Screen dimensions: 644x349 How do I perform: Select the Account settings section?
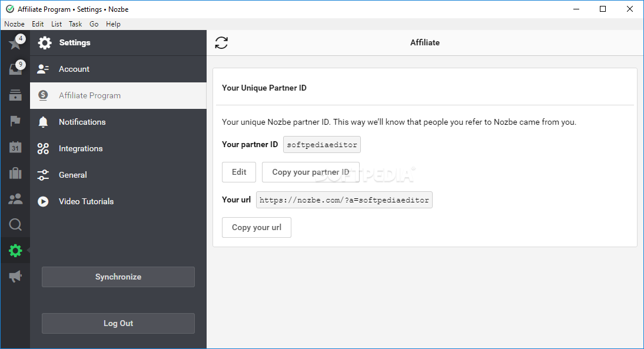(74, 69)
